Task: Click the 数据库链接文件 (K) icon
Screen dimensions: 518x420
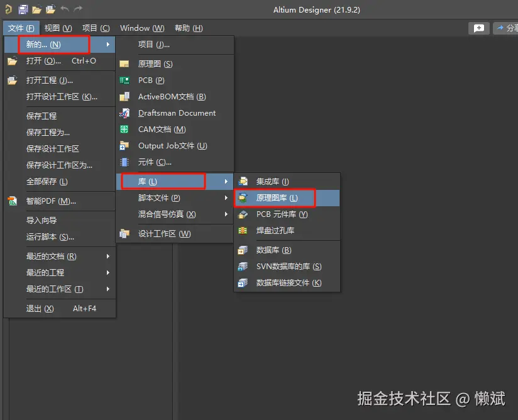Action: [x=243, y=283]
